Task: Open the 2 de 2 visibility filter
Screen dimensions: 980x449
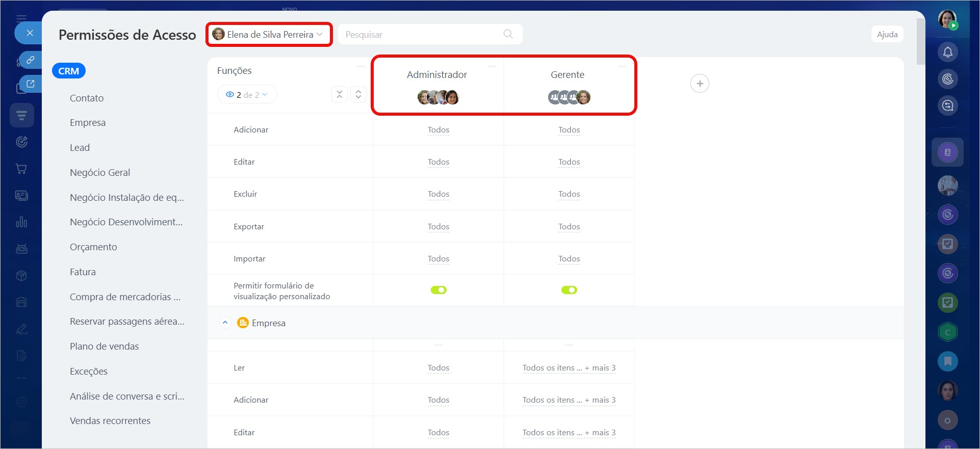Action: click(247, 95)
